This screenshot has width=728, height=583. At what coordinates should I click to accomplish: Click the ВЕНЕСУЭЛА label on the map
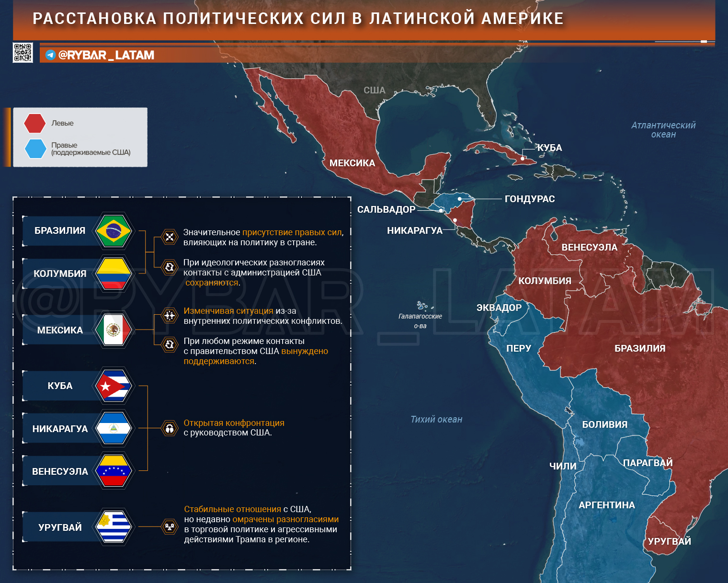coord(589,248)
